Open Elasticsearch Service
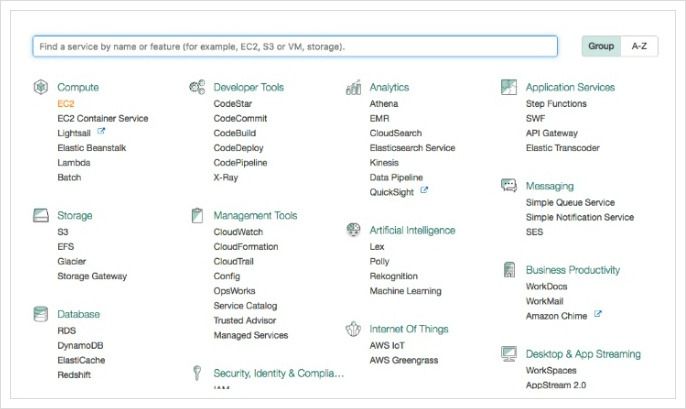686x409 pixels. coord(413,148)
